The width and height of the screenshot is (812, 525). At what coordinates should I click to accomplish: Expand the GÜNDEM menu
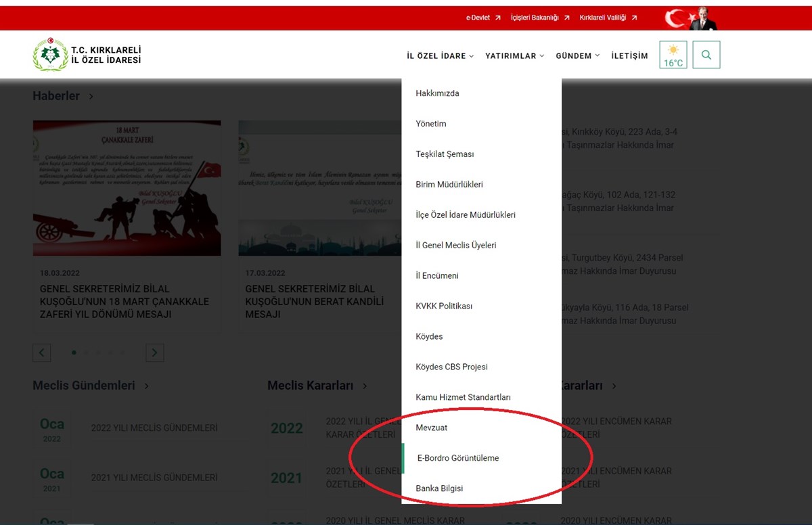click(x=577, y=56)
